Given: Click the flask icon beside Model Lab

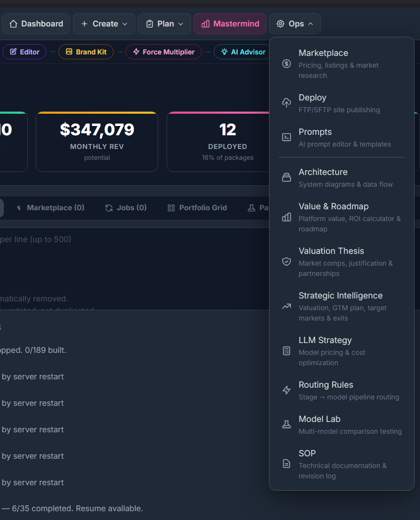Looking at the screenshot, I should 287,424.
